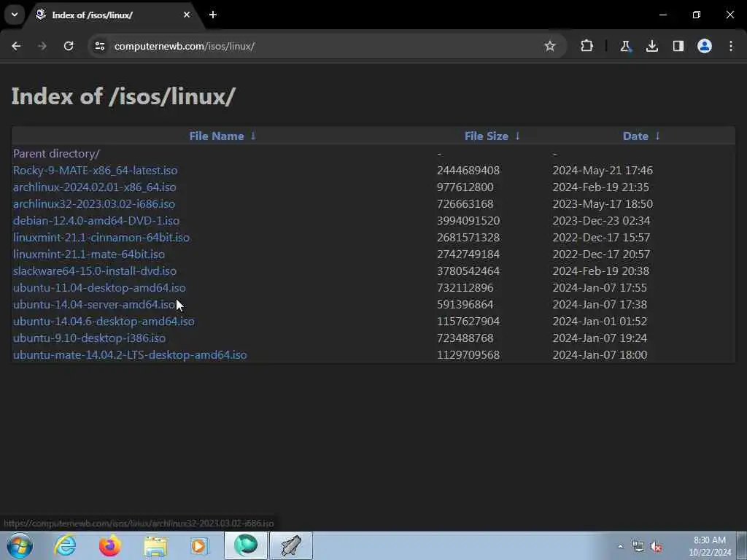Click the arrow next to Date

click(x=657, y=136)
